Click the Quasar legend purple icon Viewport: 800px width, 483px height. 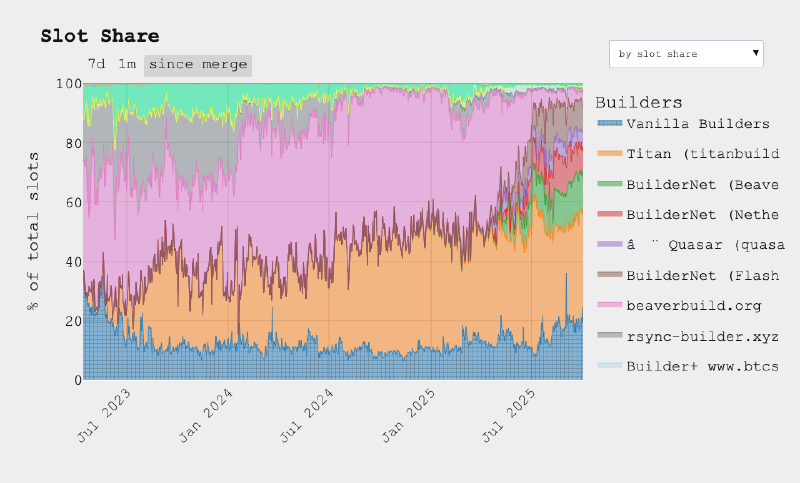tap(608, 245)
